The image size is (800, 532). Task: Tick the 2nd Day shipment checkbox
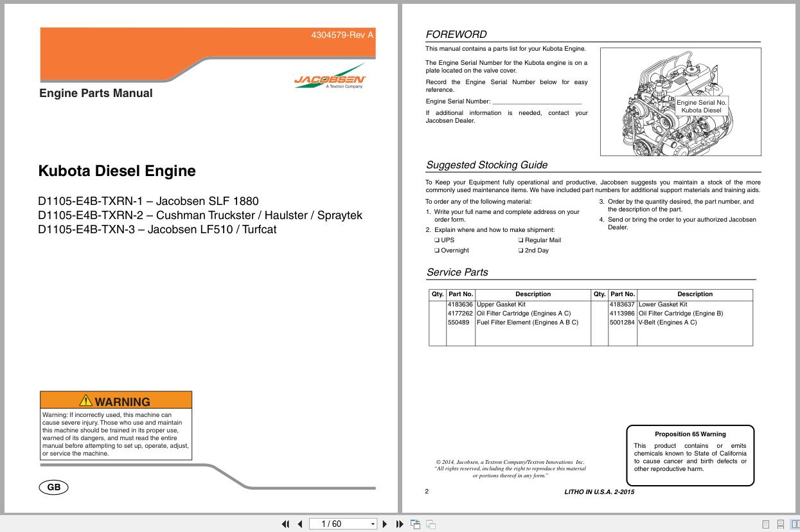521,251
